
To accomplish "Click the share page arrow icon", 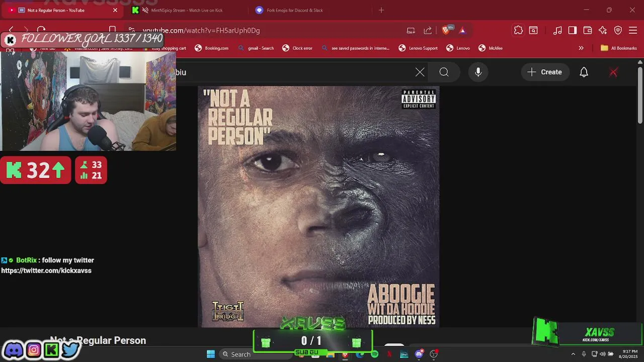I will pos(428,30).
